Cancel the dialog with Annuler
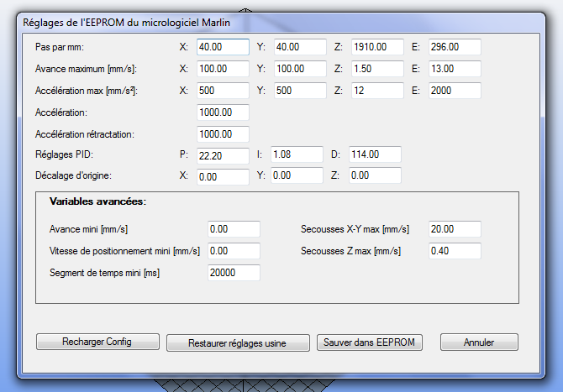 point(479,342)
